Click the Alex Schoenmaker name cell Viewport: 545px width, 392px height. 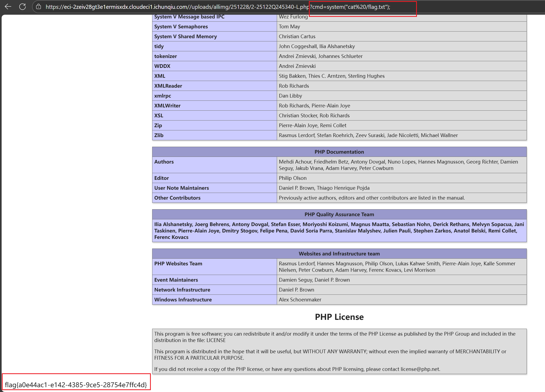click(x=300, y=300)
